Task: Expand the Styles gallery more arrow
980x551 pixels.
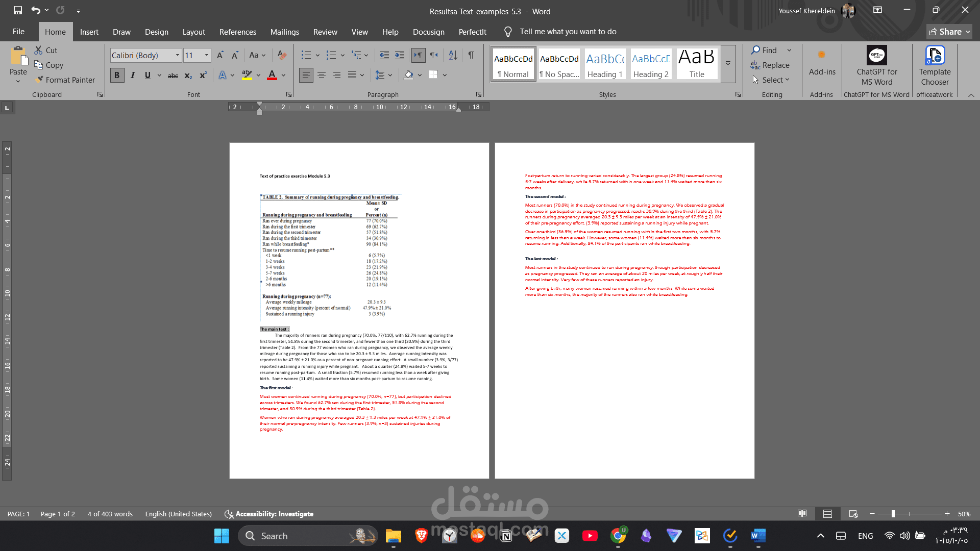Action: [728, 64]
